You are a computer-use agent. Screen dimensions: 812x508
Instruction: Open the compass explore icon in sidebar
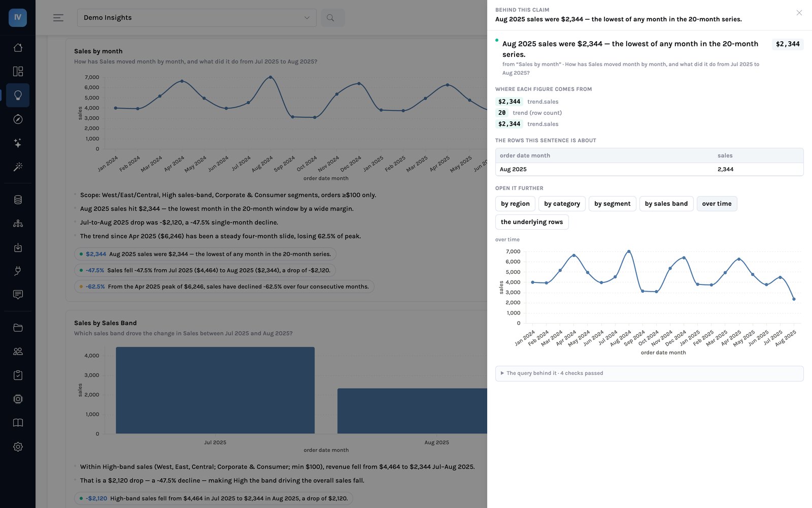tap(18, 119)
